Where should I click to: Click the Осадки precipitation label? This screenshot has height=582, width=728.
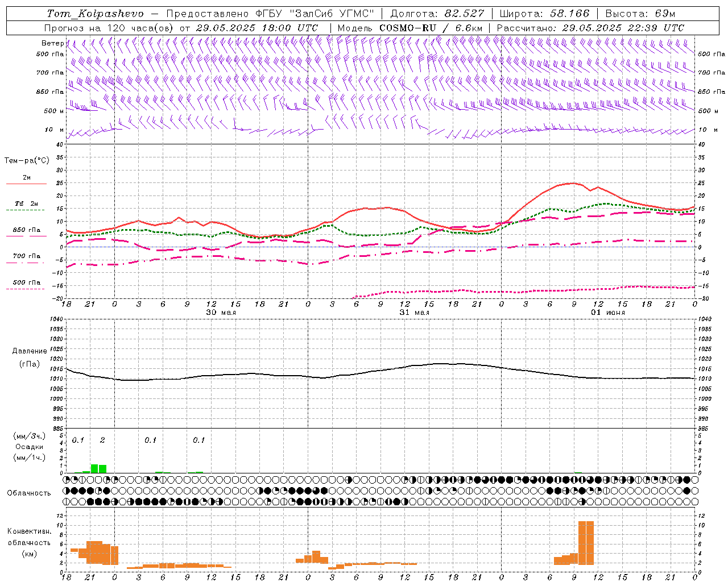[x=30, y=447]
